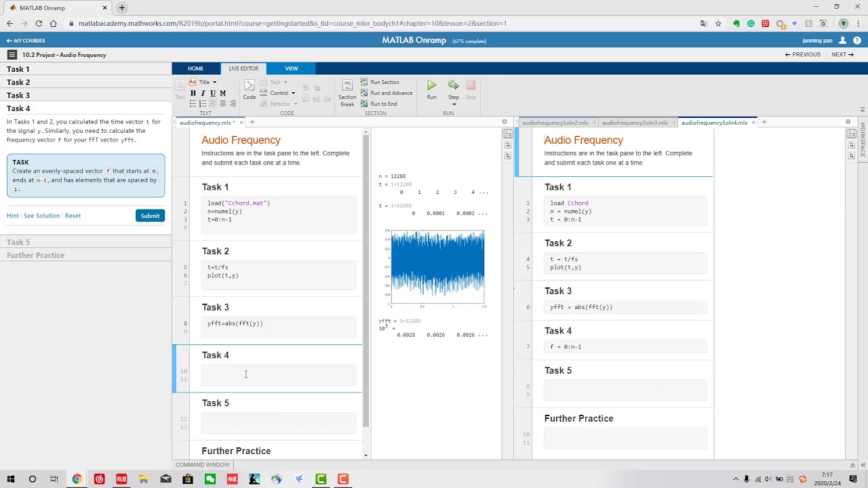Select left editor's output inline view icon

(x=507, y=145)
